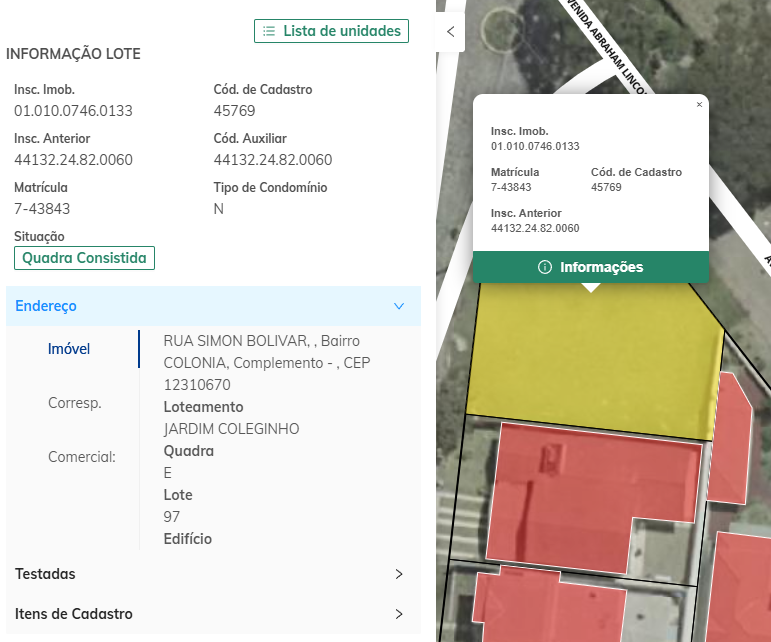Open Informações from the map popup
The width and height of the screenshot is (771, 642).
[590, 267]
